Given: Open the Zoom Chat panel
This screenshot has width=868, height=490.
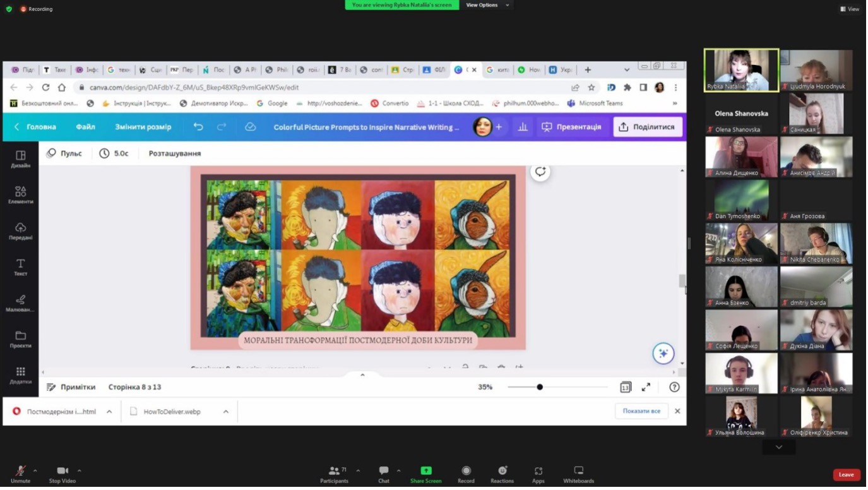Looking at the screenshot, I should [384, 475].
